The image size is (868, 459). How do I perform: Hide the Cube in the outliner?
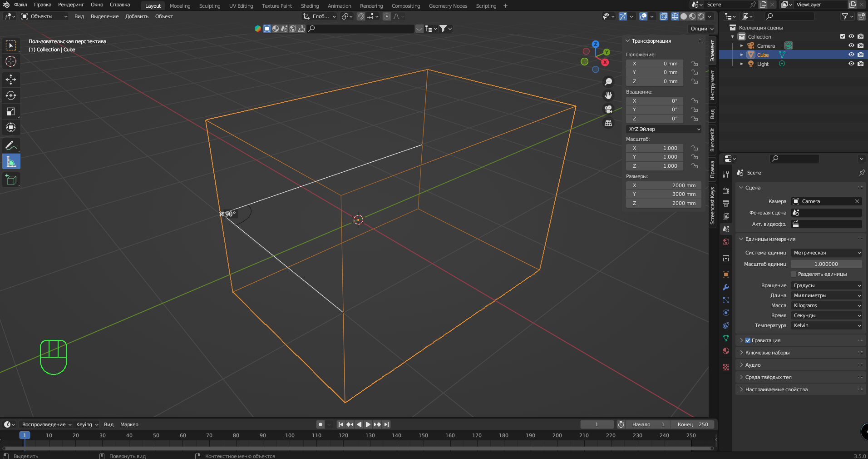point(851,55)
